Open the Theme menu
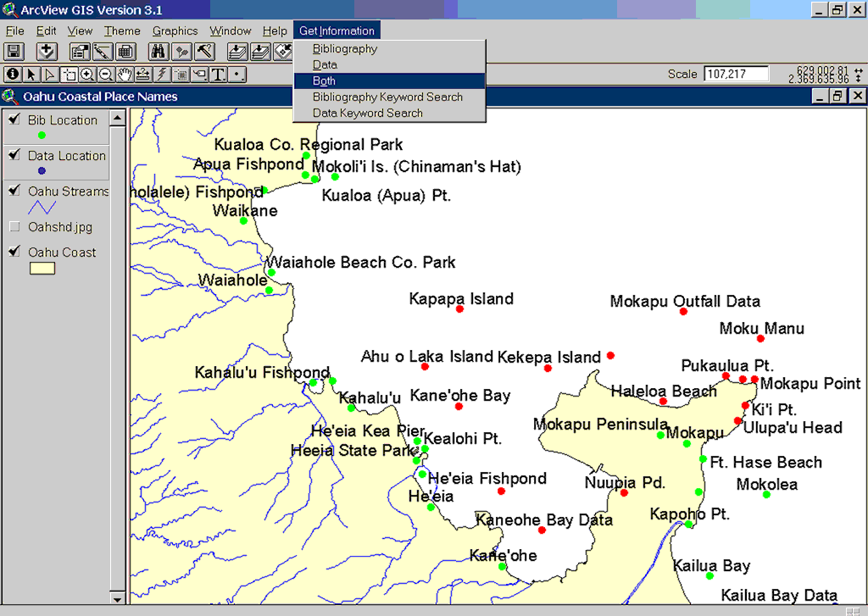Screen dimensions: 868x616 tap(122, 31)
